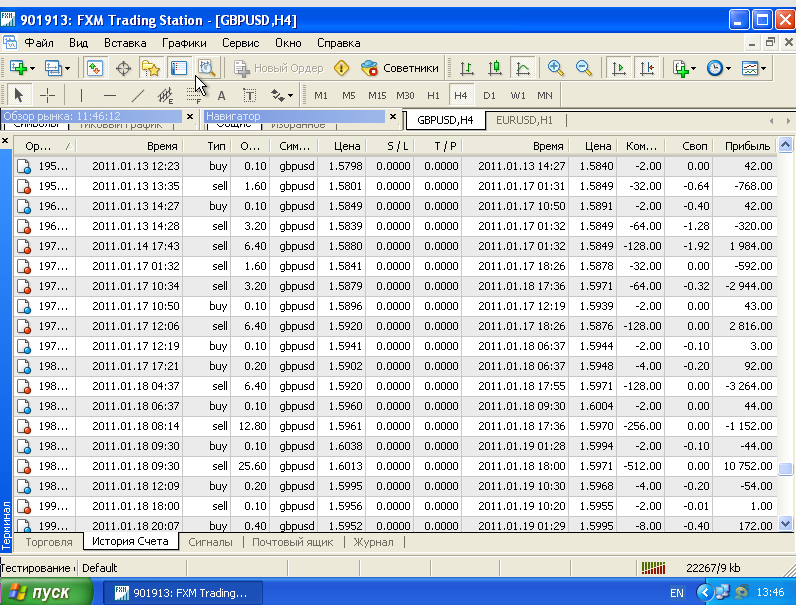This screenshot has width=796, height=605.
Task: Open the Data Window crosshair-circle icon
Action: click(123, 68)
